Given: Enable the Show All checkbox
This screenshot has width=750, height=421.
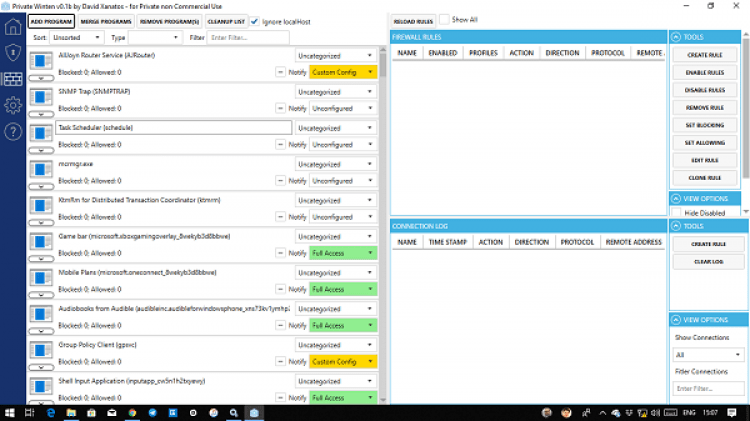Looking at the screenshot, I should (x=445, y=20).
